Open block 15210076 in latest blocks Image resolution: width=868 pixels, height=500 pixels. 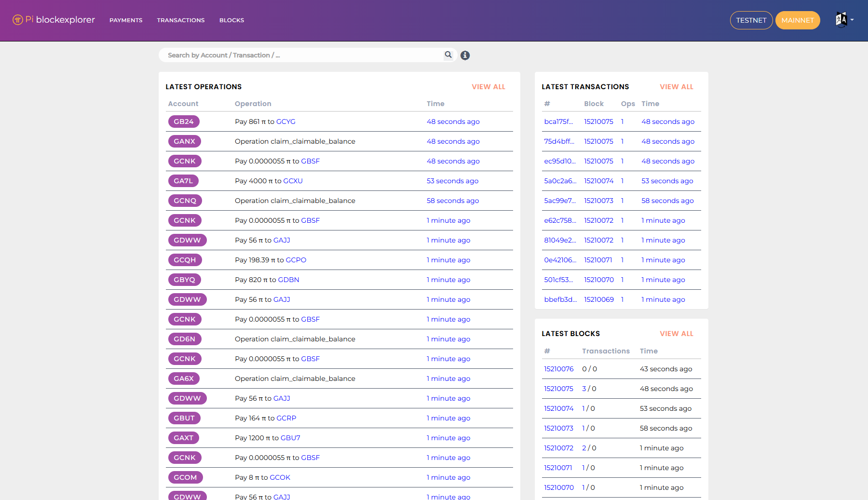tap(558, 369)
